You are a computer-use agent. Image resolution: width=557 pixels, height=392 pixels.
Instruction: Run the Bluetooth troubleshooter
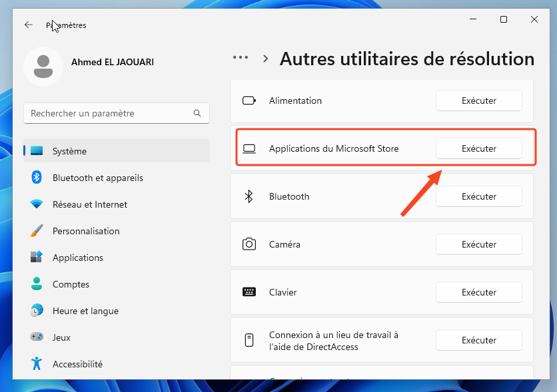[x=478, y=196]
